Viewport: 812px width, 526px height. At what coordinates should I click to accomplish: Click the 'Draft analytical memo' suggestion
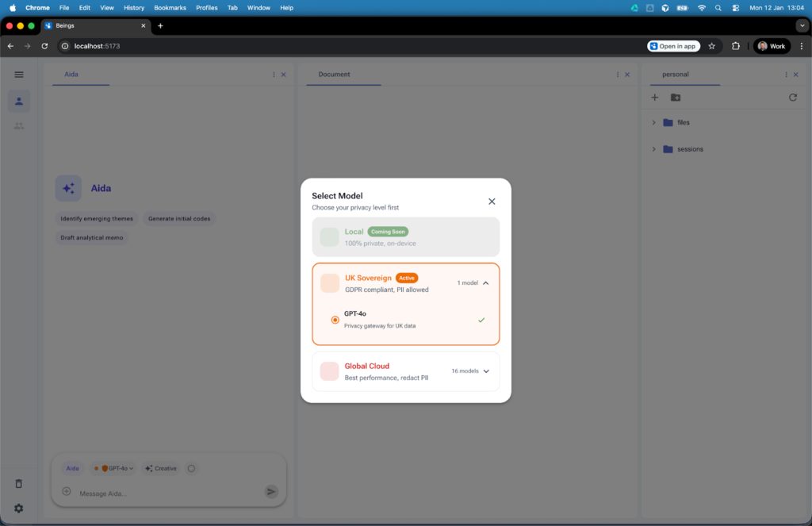[x=91, y=237]
